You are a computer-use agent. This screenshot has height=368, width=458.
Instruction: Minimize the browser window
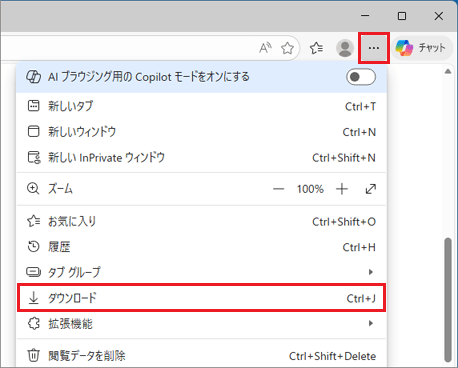365,16
